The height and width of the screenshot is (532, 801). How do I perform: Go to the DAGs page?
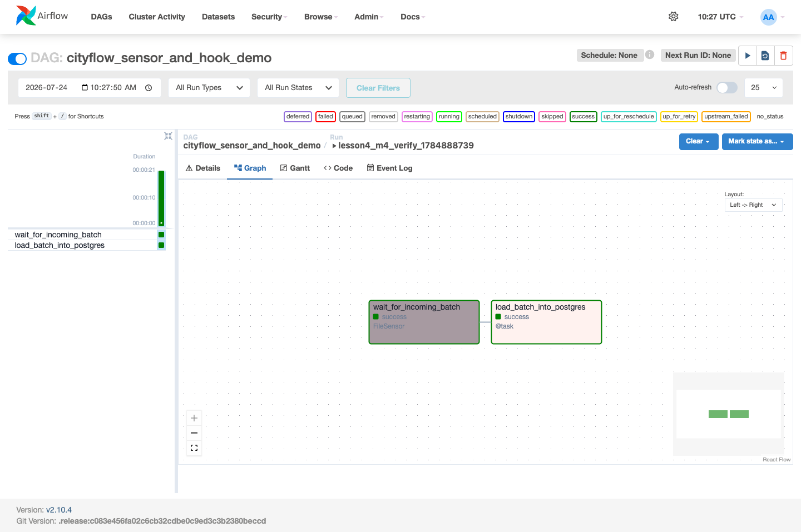(x=102, y=17)
